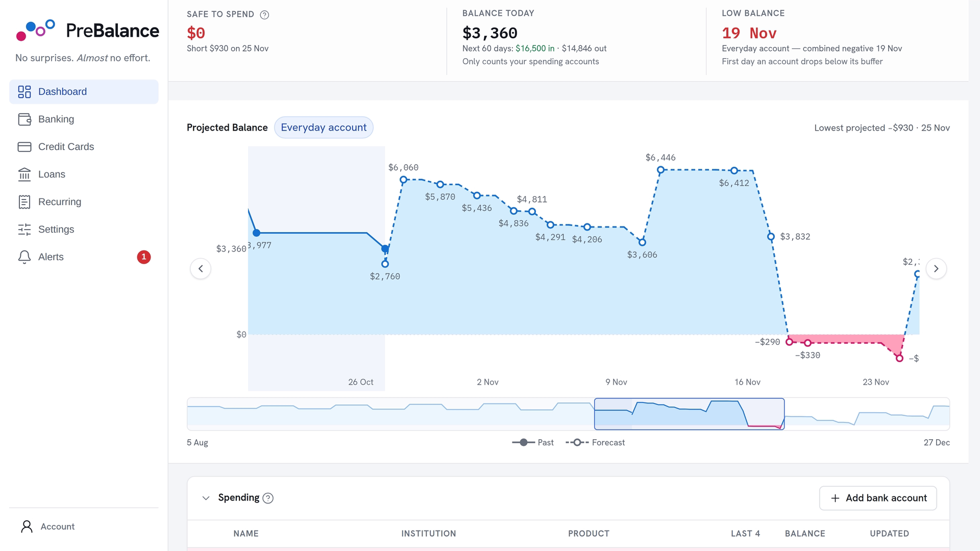Click the -$290 negative data point
Screen dimensions: 980x551
[789, 341]
